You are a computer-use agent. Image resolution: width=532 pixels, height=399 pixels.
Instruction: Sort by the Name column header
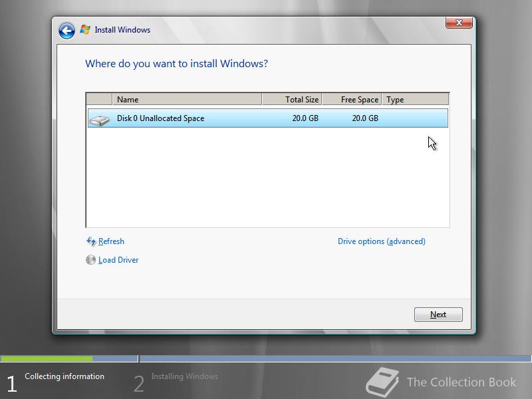click(187, 99)
